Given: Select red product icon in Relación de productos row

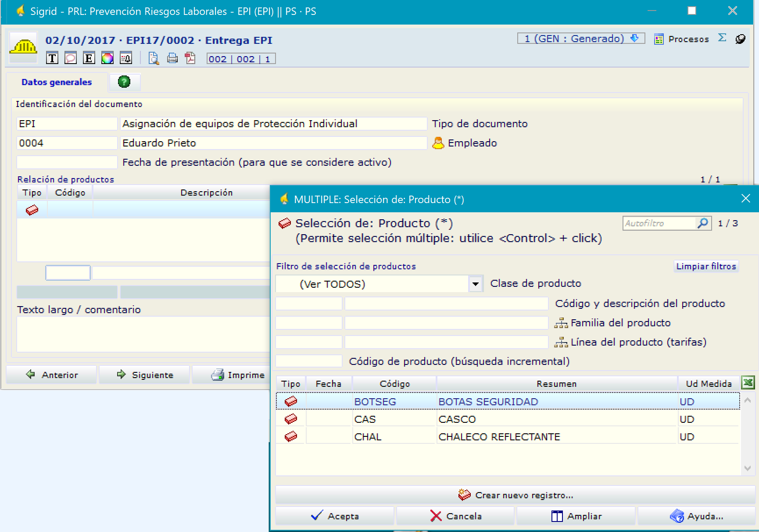Looking at the screenshot, I should pyautogui.click(x=32, y=210).
